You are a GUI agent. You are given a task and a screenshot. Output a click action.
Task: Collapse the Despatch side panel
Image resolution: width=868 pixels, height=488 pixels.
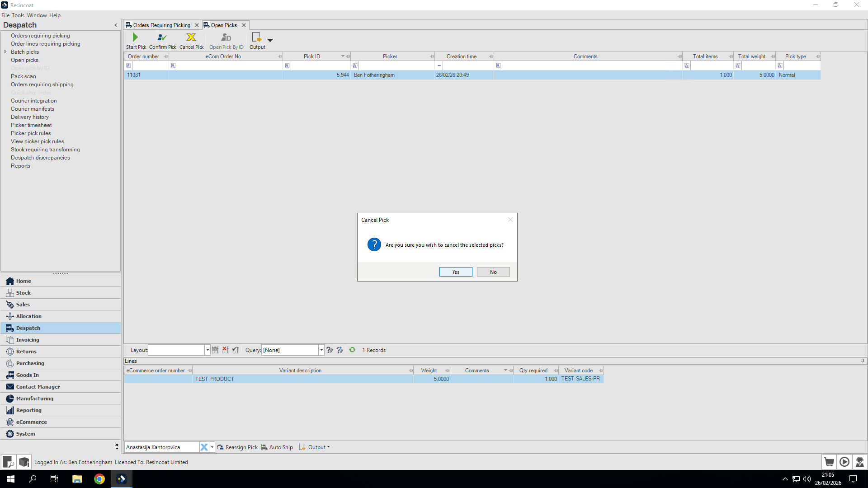116,25
